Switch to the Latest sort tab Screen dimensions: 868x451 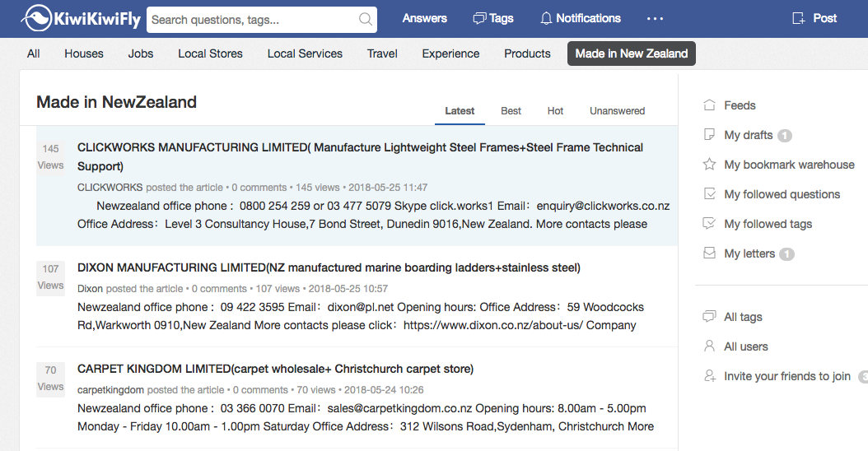click(460, 110)
